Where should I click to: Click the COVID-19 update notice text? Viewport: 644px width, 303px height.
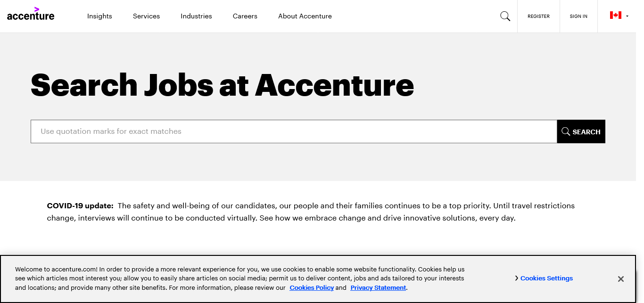click(311, 212)
